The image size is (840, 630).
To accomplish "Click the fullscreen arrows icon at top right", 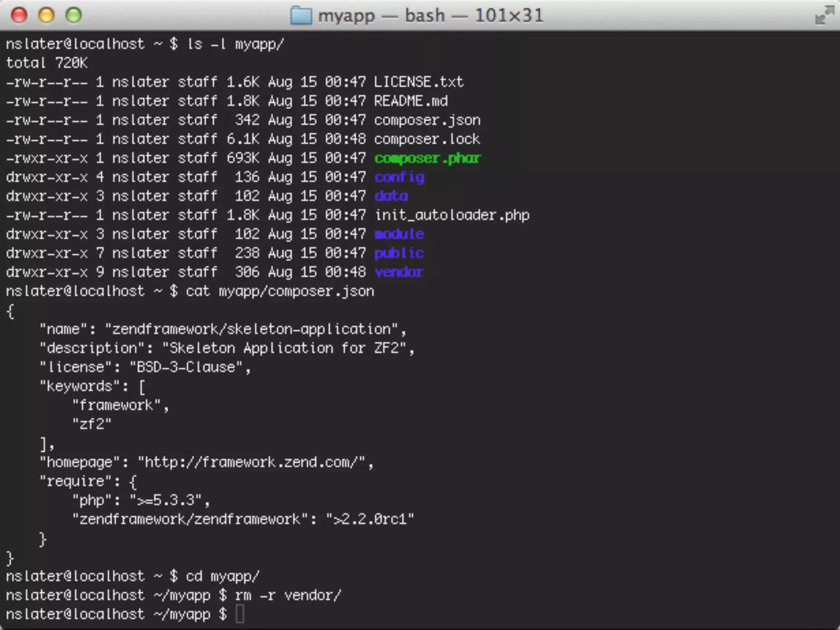I will click(x=824, y=16).
